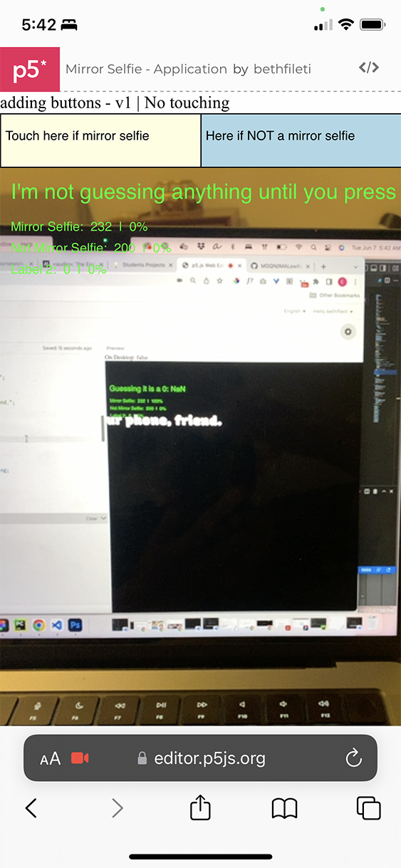Tap the "Label 2: 0 | 0%" readout

coord(58,269)
